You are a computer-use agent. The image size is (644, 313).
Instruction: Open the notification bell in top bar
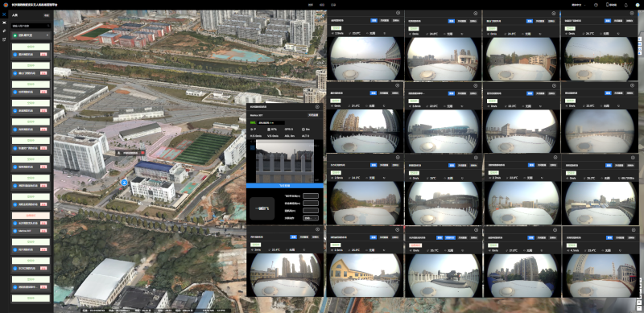pos(626,5)
